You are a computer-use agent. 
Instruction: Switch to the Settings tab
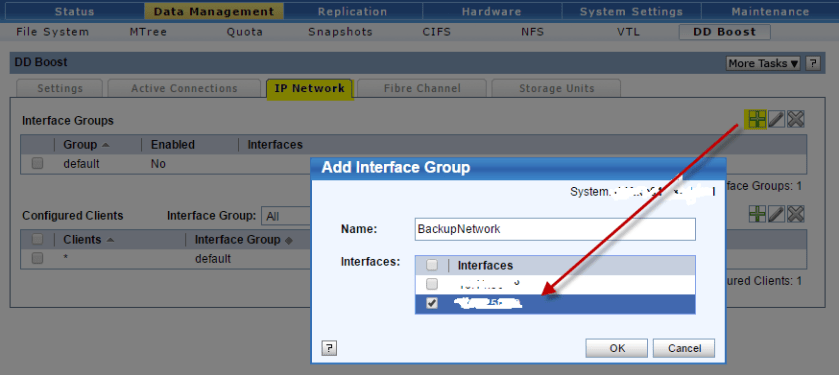[60, 88]
